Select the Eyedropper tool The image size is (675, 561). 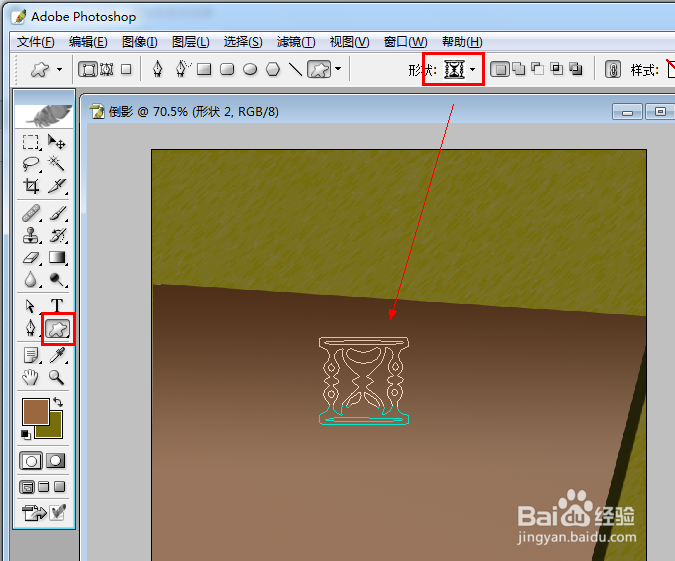point(57,356)
